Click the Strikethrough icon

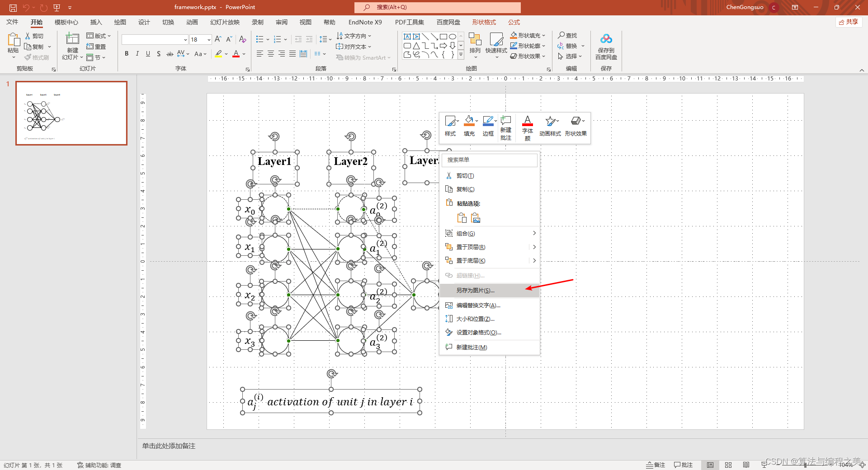pos(170,54)
